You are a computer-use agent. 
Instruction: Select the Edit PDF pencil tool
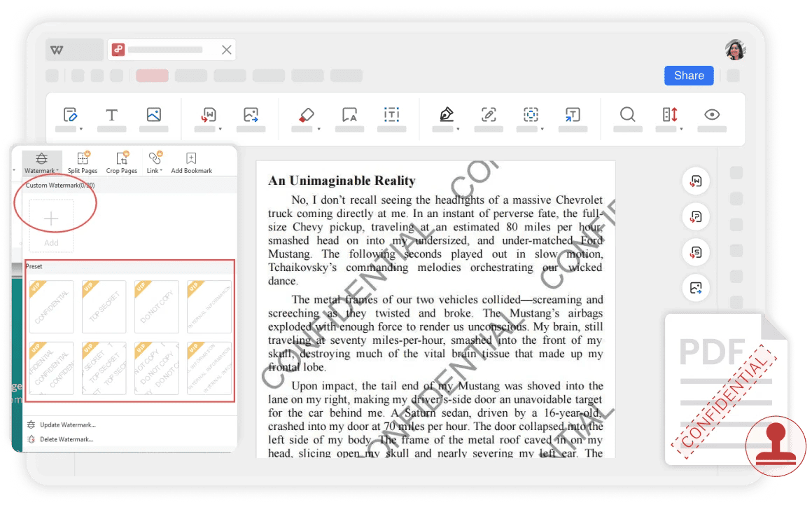(70, 114)
